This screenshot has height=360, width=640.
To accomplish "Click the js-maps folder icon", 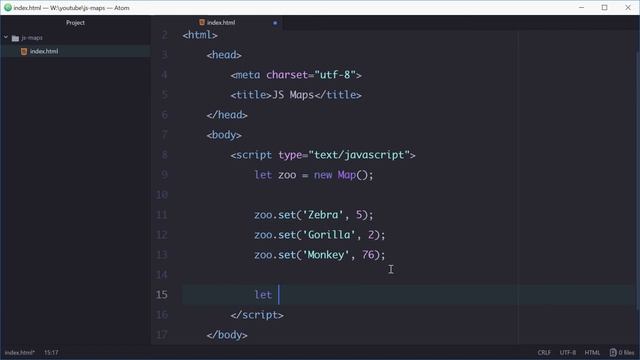I will point(16,38).
